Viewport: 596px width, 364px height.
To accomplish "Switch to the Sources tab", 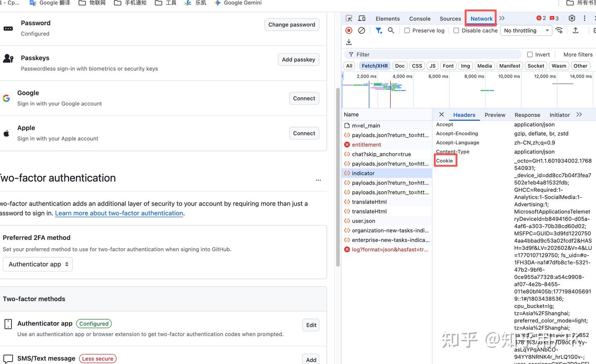I will tap(450, 19).
